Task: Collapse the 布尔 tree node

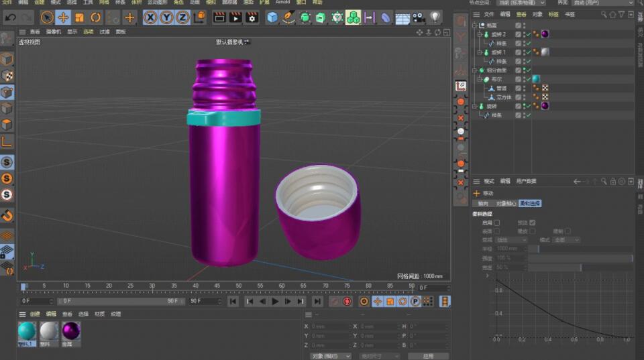Action: 479,79
